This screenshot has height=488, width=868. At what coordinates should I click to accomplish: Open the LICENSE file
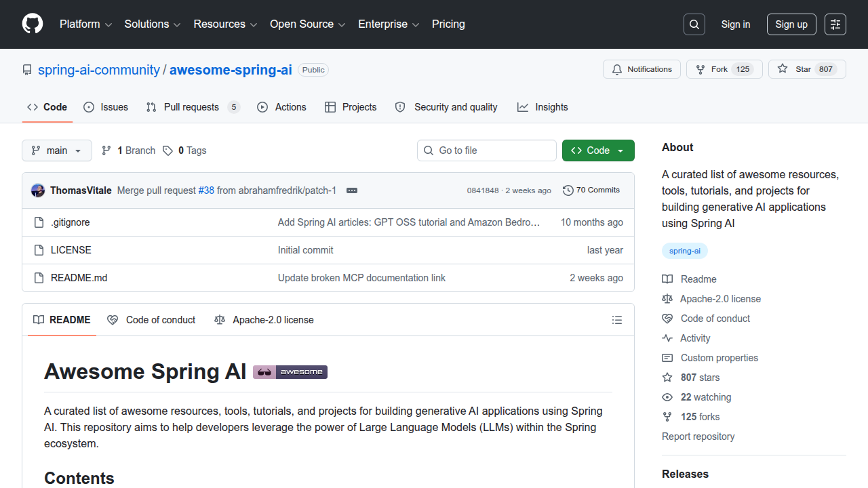pos(71,250)
